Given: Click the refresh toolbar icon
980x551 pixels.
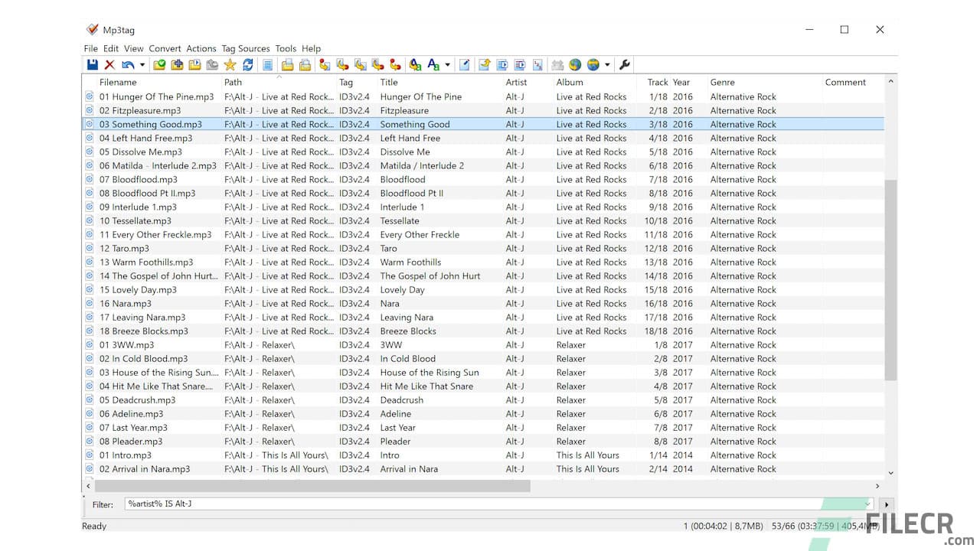Looking at the screenshot, I should 248,65.
